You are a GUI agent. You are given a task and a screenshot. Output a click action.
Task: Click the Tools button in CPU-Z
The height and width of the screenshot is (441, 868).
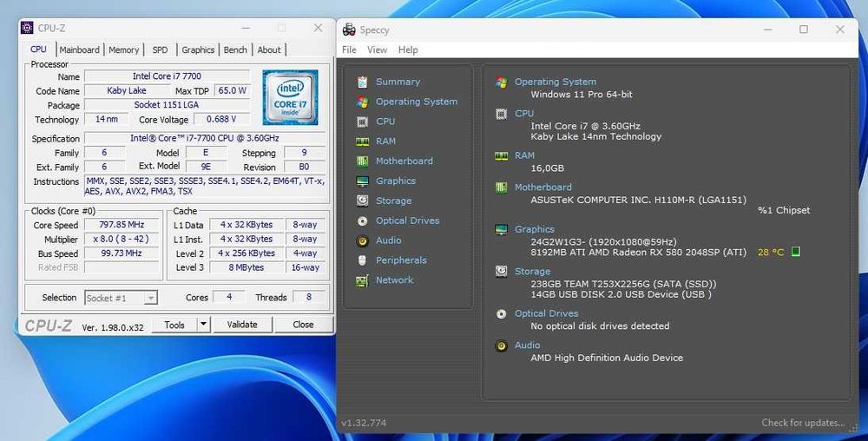click(x=174, y=325)
